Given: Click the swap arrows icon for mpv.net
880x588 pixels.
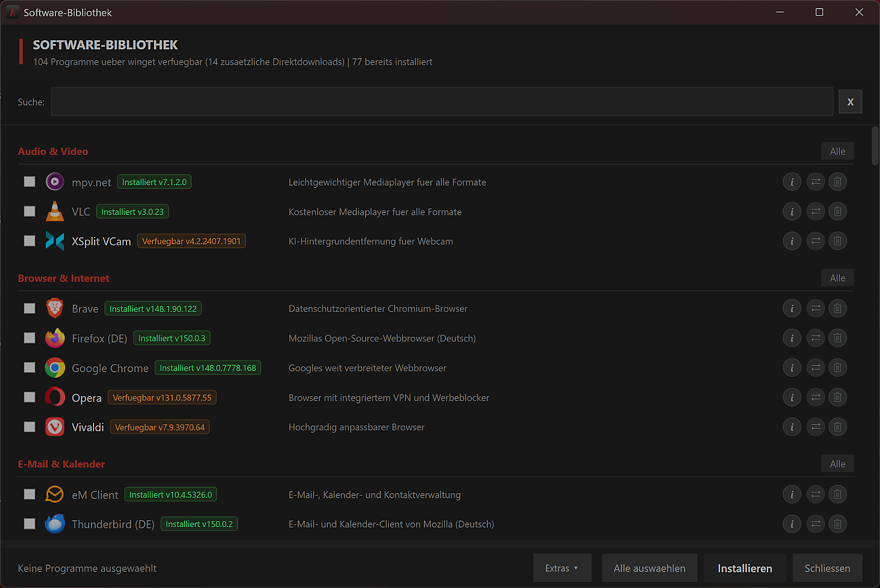Looking at the screenshot, I should [x=815, y=182].
